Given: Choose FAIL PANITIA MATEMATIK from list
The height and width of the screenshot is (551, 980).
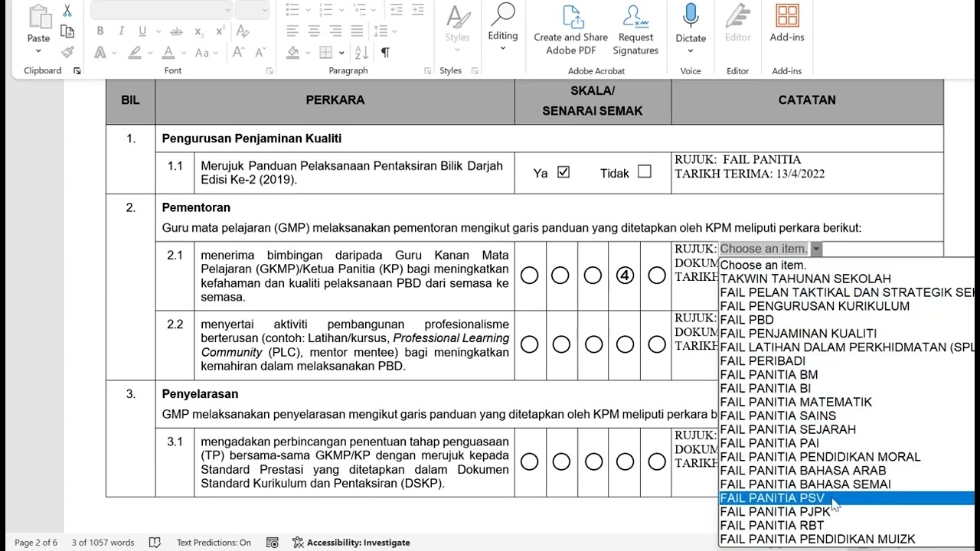Looking at the screenshot, I should pos(847,402).
